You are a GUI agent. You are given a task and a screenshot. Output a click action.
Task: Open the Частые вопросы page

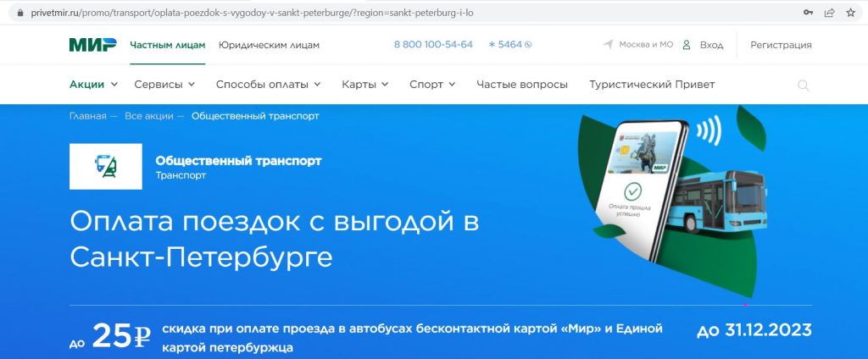point(522,85)
